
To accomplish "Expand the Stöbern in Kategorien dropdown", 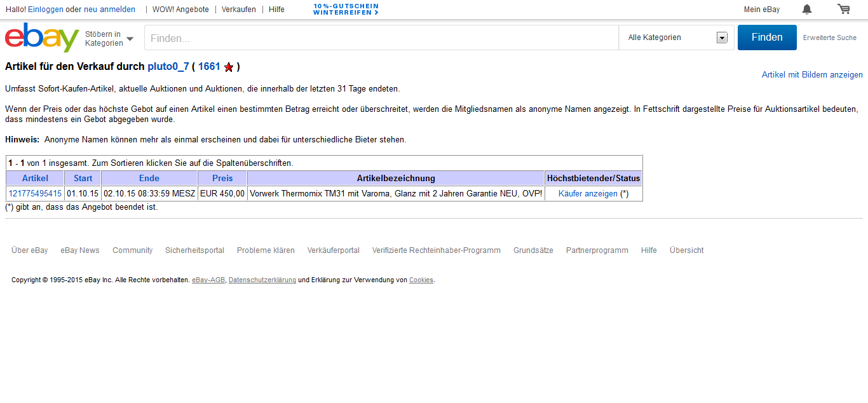I will pos(109,39).
